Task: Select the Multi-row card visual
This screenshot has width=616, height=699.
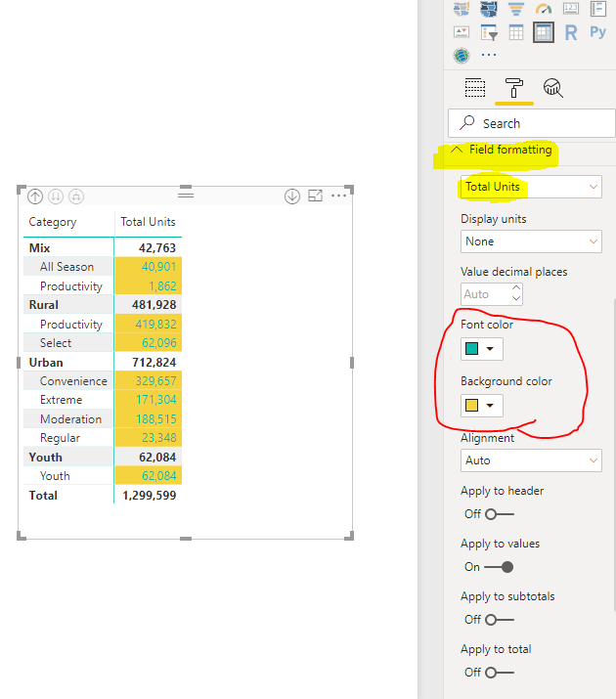Action: [x=598, y=8]
